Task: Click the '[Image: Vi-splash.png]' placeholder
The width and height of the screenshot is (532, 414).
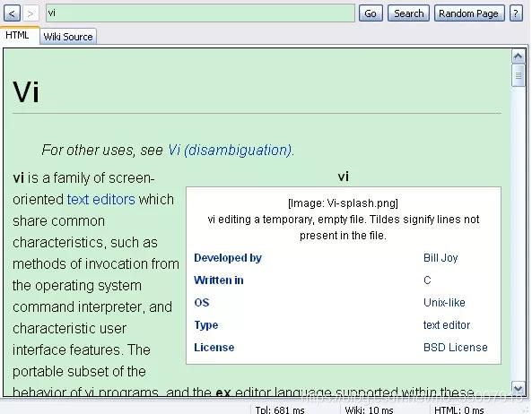Action: [343, 203]
